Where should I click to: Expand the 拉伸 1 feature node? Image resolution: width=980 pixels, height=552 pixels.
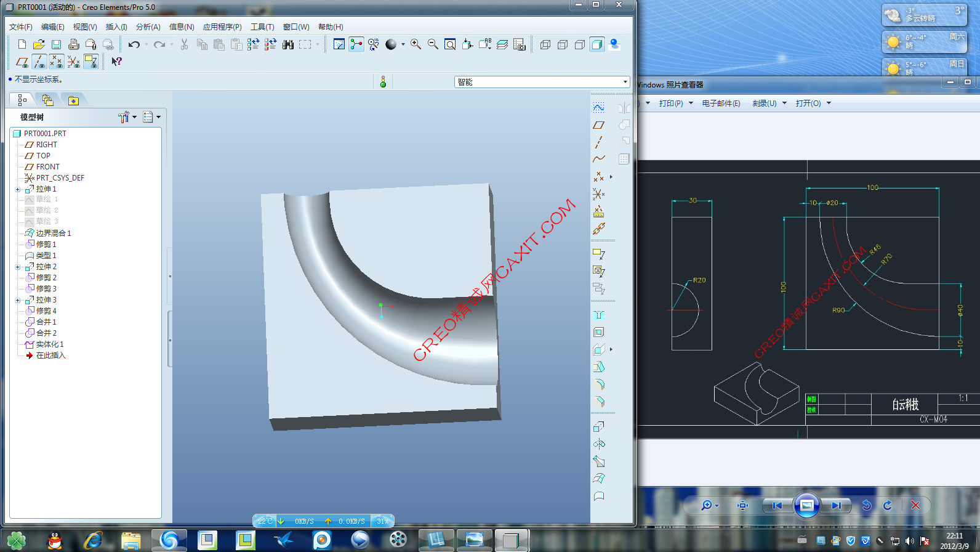pyautogui.click(x=18, y=189)
